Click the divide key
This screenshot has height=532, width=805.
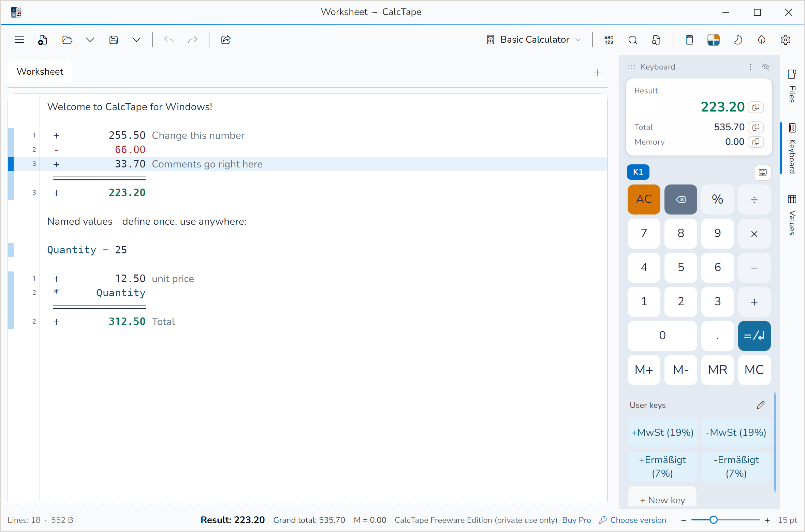[755, 199]
